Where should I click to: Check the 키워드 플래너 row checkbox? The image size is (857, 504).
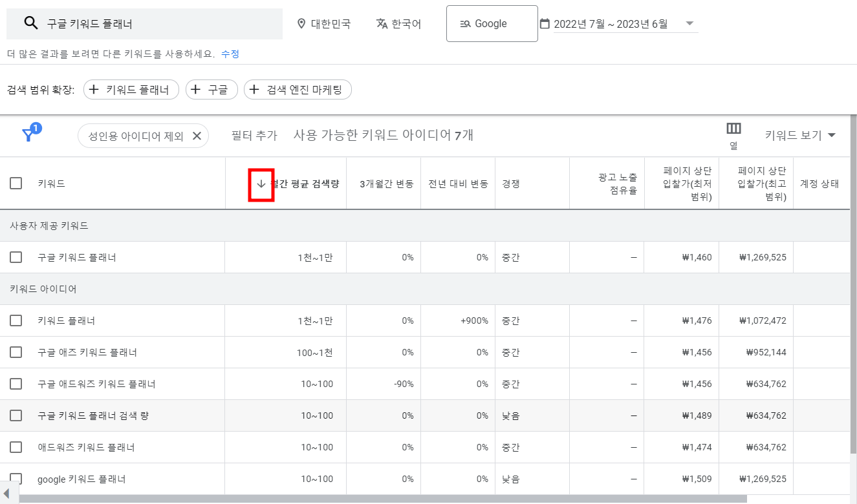(16, 320)
